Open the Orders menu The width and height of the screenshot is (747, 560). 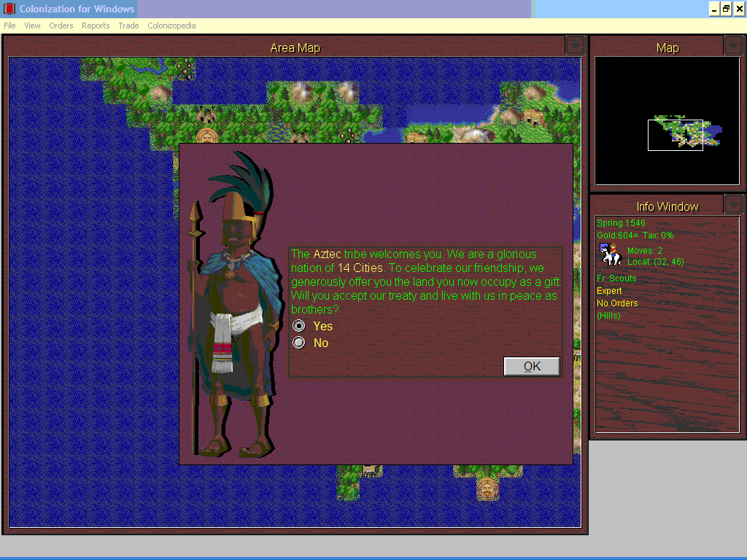pyautogui.click(x=61, y=26)
